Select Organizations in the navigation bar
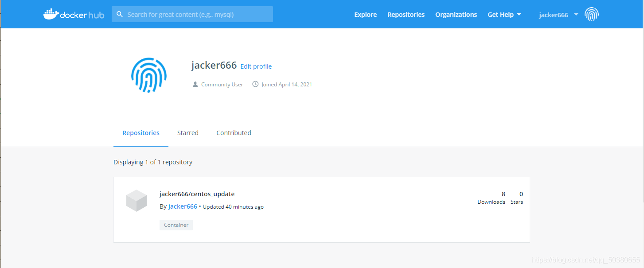The image size is (644, 268). click(x=456, y=14)
